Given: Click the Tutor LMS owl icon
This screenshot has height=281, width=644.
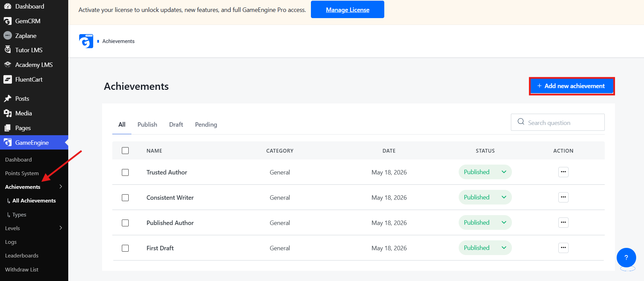Looking at the screenshot, I should point(8,50).
